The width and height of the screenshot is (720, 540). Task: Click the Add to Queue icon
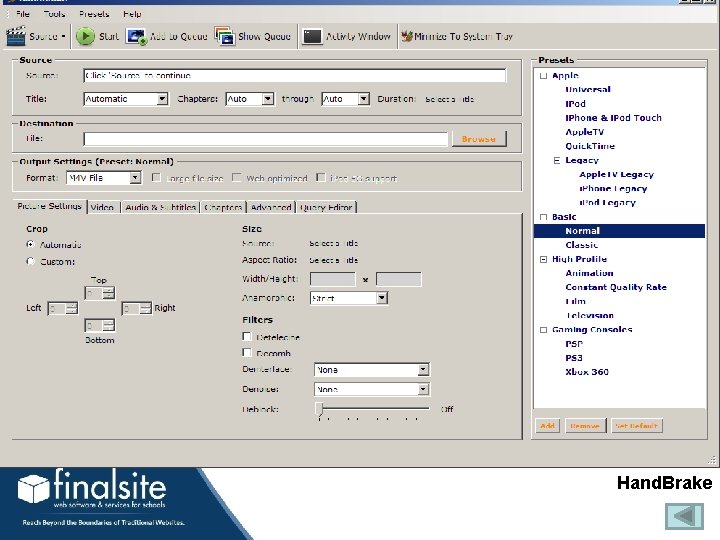(136, 36)
